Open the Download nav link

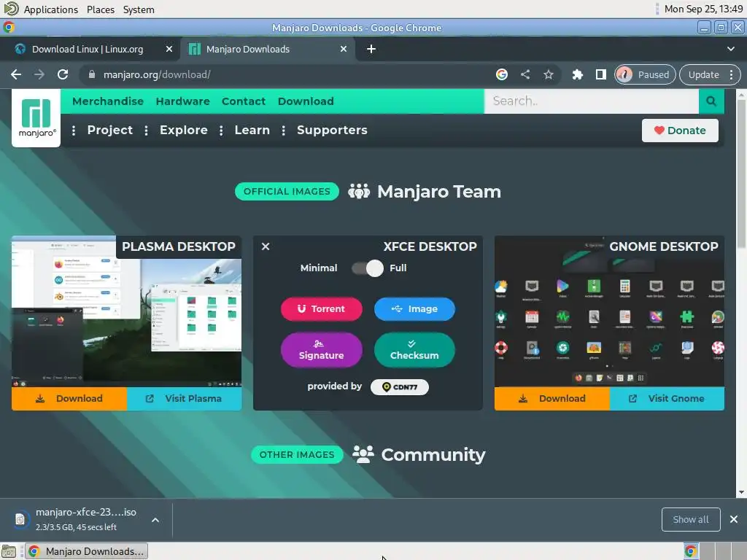[306, 101]
